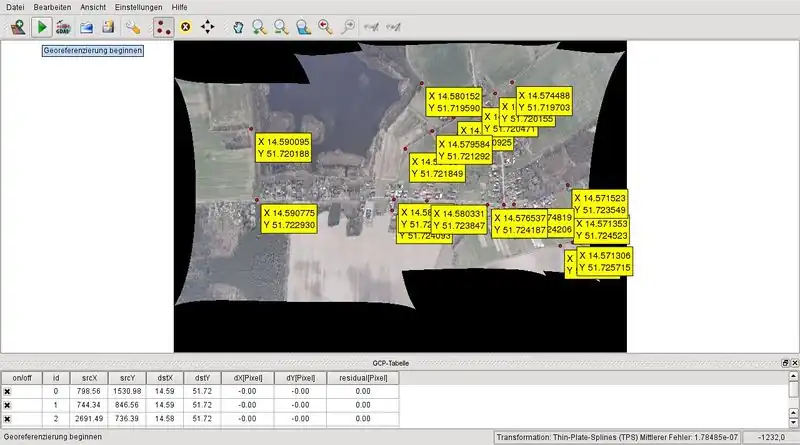Undock the GCP-Tabelle panel

click(783, 363)
